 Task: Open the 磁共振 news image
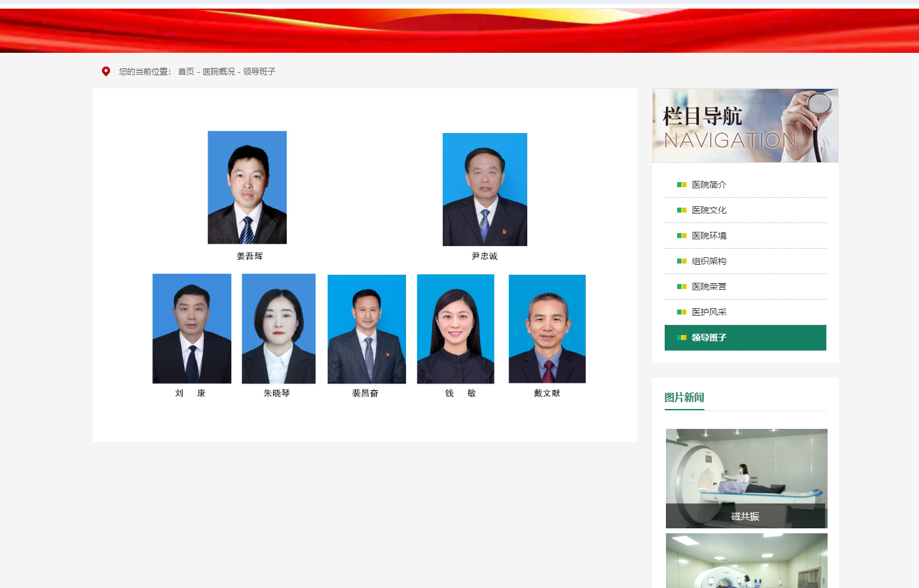tap(747, 479)
